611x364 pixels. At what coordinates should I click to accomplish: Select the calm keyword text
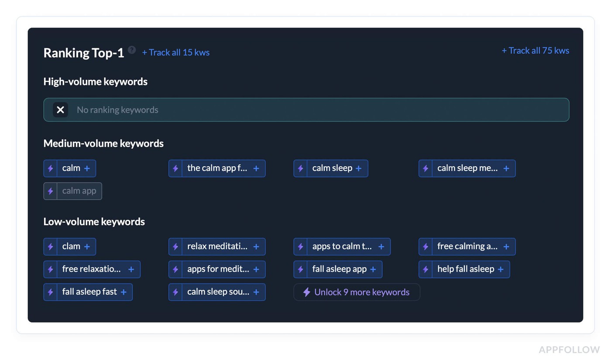point(71,168)
